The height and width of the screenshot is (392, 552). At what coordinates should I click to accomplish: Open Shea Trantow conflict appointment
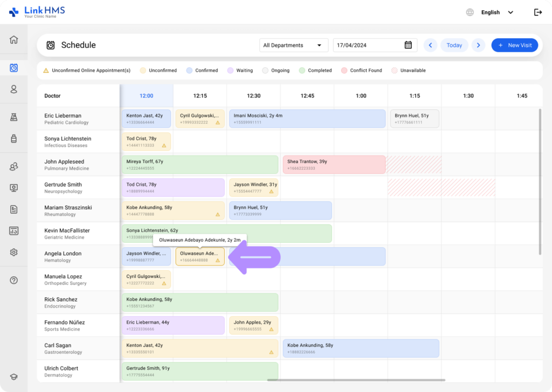pyautogui.click(x=334, y=165)
